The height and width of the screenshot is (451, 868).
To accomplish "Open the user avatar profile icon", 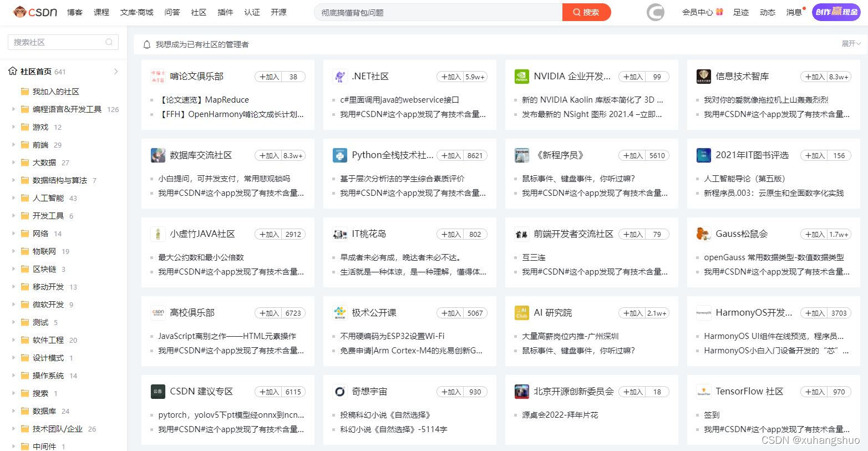I will tap(655, 12).
